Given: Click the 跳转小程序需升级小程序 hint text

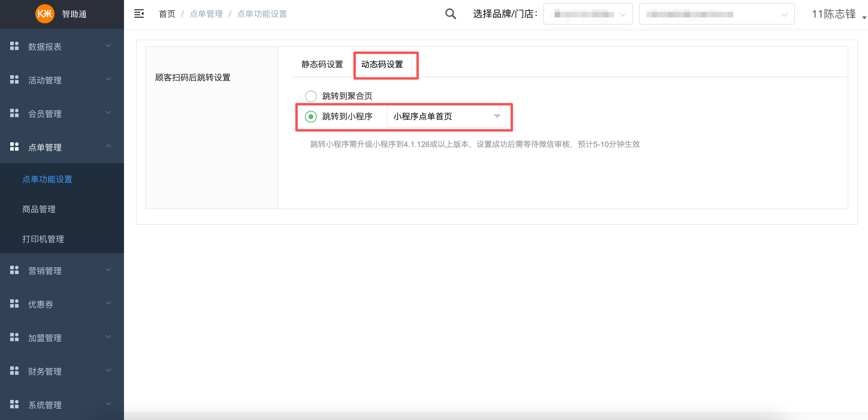Looking at the screenshot, I should pos(475,144).
